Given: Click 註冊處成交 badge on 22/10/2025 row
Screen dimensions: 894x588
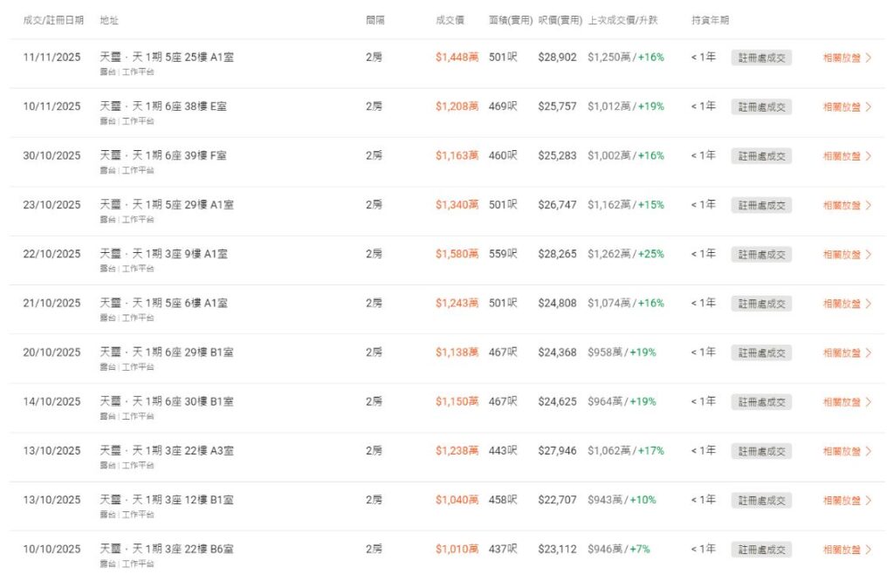Looking at the screenshot, I should point(761,255).
